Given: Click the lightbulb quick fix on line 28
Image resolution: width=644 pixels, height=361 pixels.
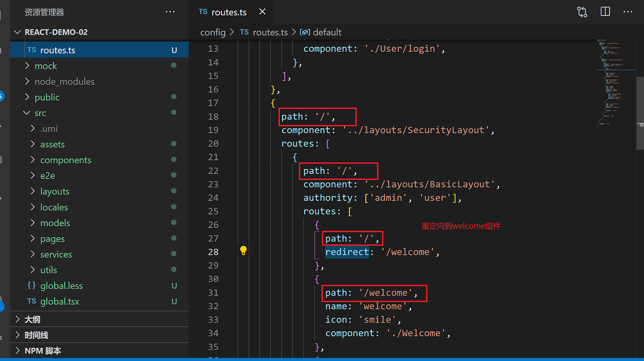Looking at the screenshot, I should (x=243, y=250).
